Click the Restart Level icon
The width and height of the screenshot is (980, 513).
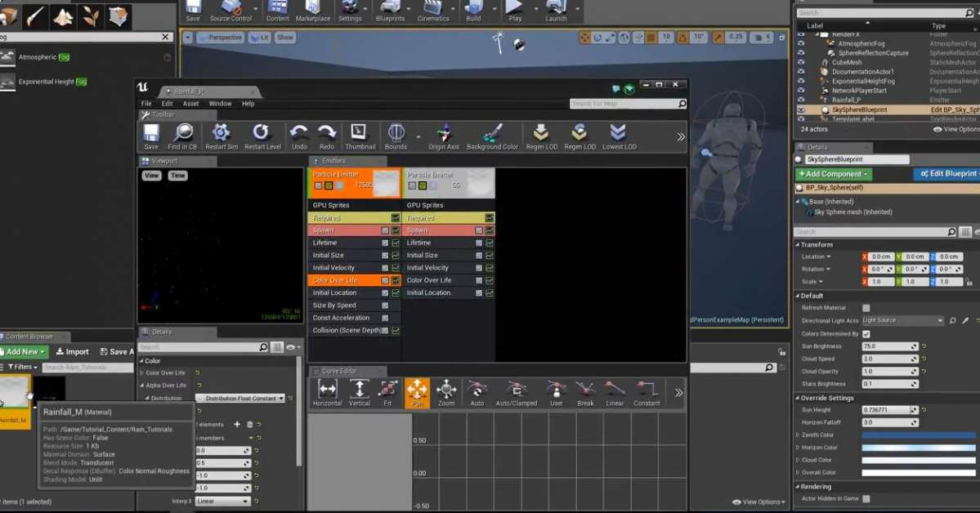pyautogui.click(x=262, y=136)
